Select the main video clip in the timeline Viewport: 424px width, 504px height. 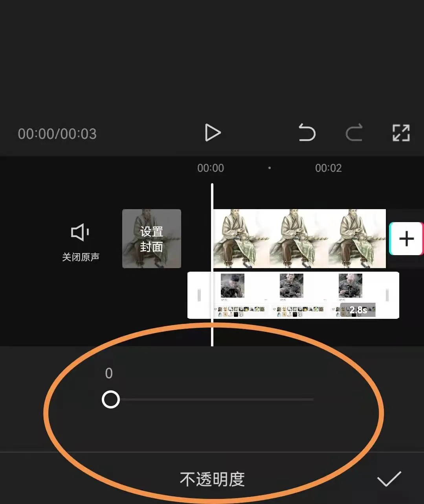[x=299, y=238]
